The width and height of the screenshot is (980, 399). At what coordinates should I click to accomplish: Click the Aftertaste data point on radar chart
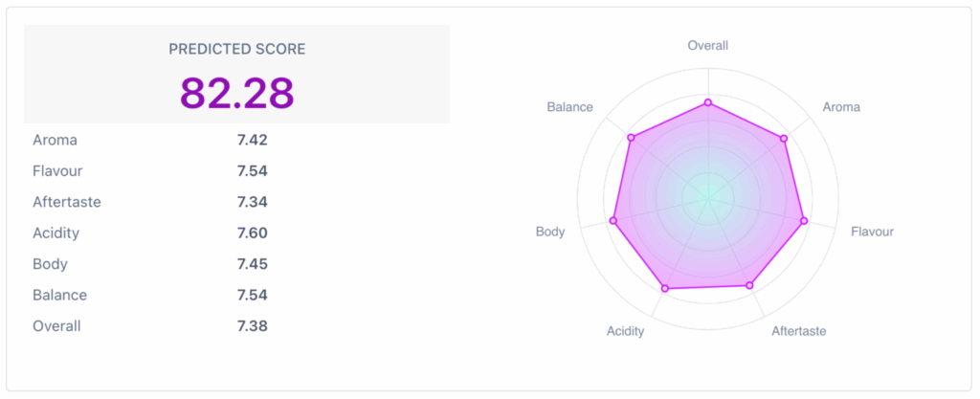point(749,285)
